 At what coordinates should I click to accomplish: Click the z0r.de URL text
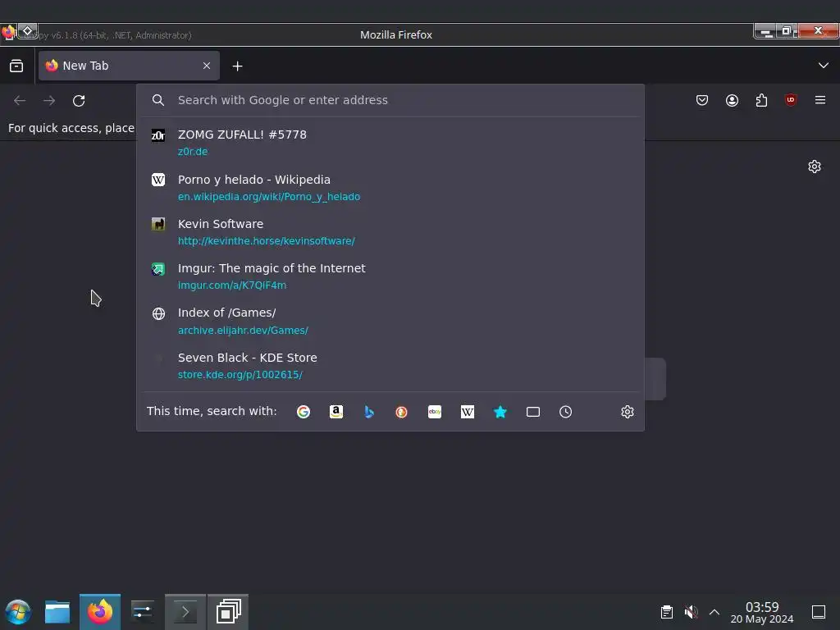point(192,152)
